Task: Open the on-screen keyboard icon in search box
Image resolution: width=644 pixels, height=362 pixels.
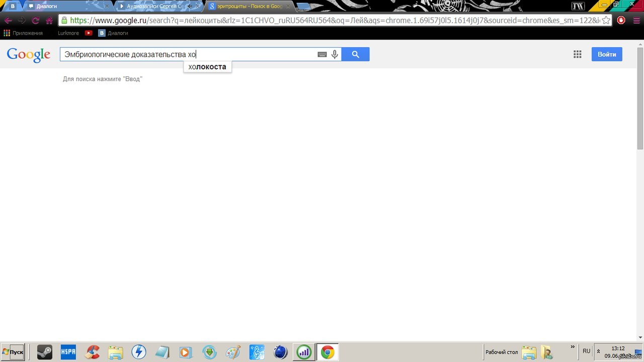Action: pyautogui.click(x=322, y=54)
